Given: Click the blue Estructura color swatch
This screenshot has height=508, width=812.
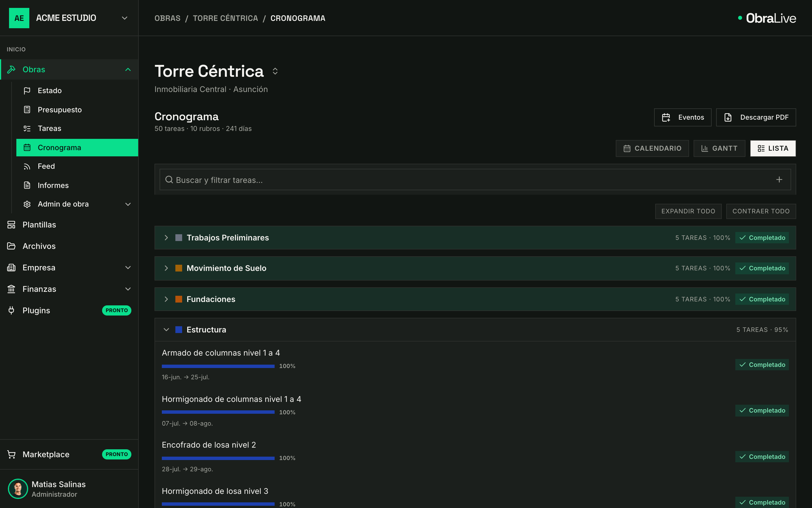Looking at the screenshot, I should click(x=179, y=330).
